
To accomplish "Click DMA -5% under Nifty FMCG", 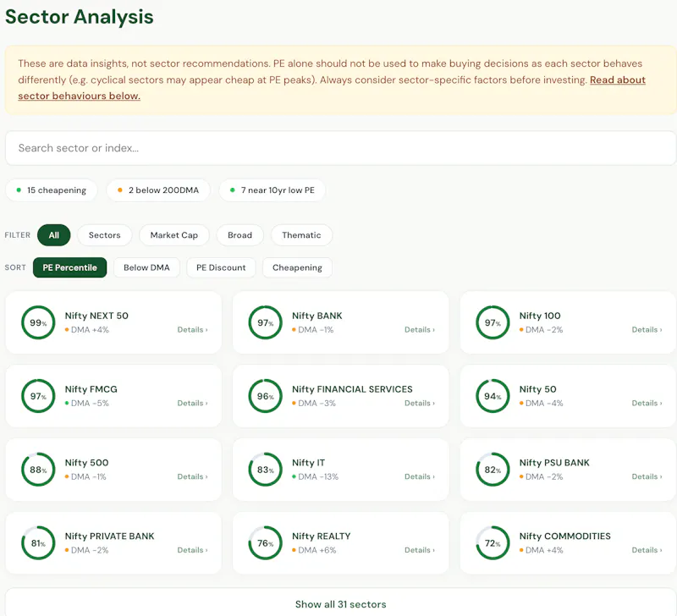I will [87, 403].
